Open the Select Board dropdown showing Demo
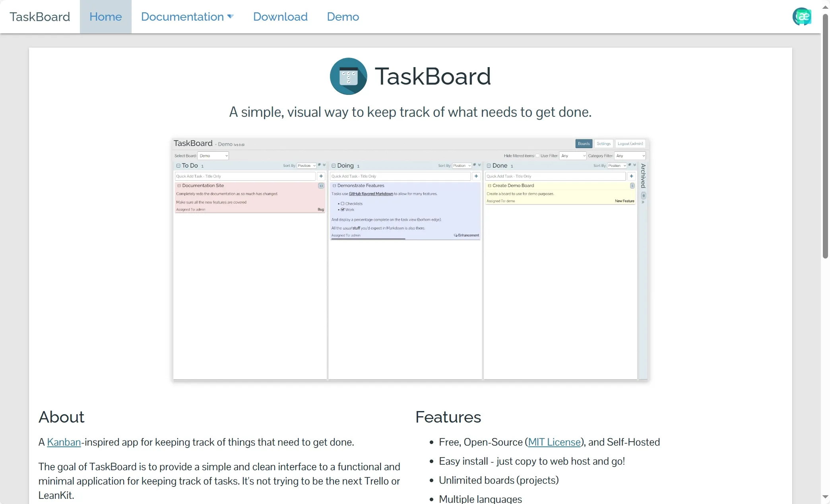The width and height of the screenshot is (830, 504). point(213,156)
